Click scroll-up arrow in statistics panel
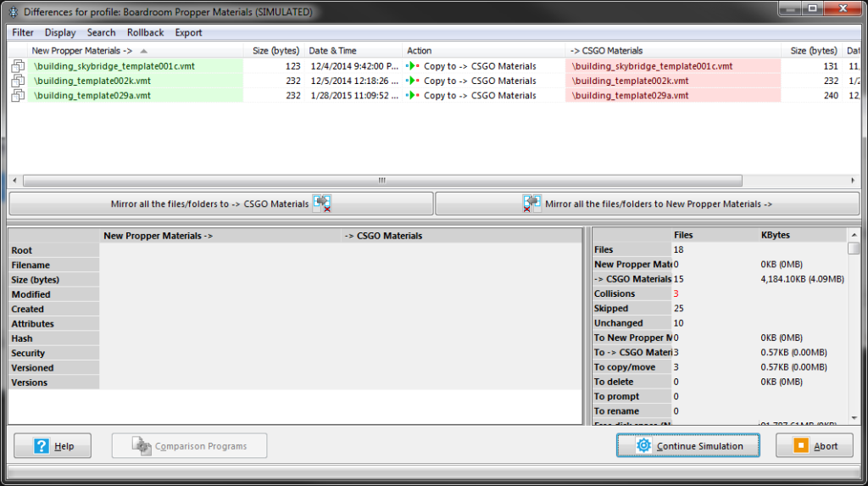868x486 pixels. (x=854, y=235)
